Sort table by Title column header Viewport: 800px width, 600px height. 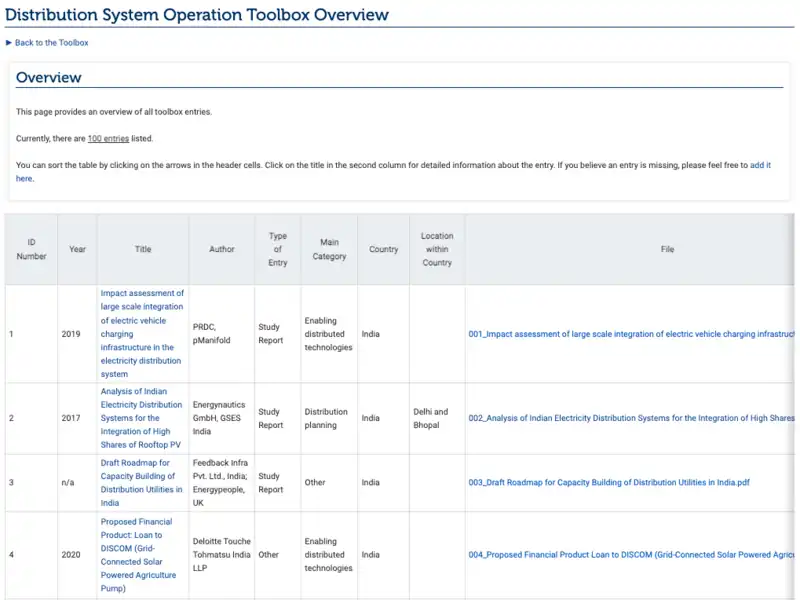142,249
